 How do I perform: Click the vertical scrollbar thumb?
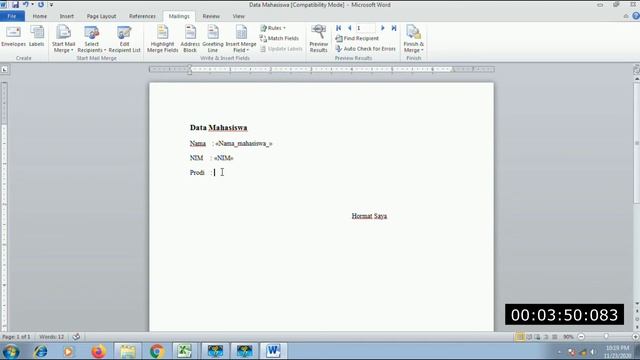click(x=636, y=143)
